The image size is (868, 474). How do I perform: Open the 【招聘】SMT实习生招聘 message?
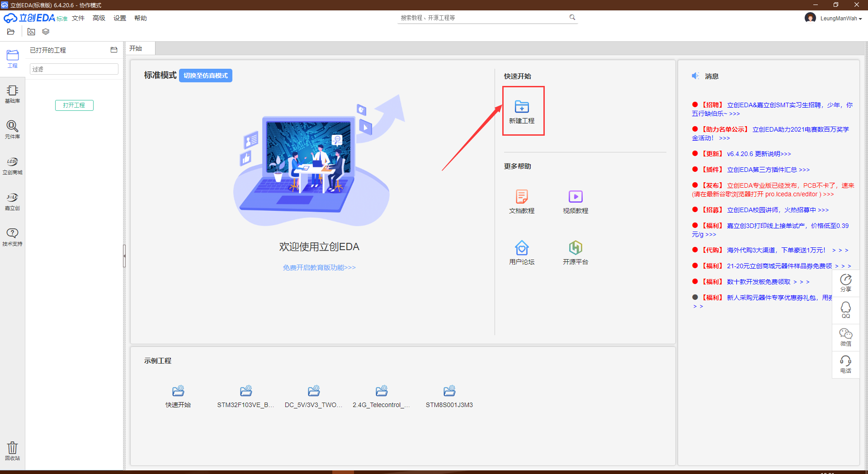(x=772, y=109)
